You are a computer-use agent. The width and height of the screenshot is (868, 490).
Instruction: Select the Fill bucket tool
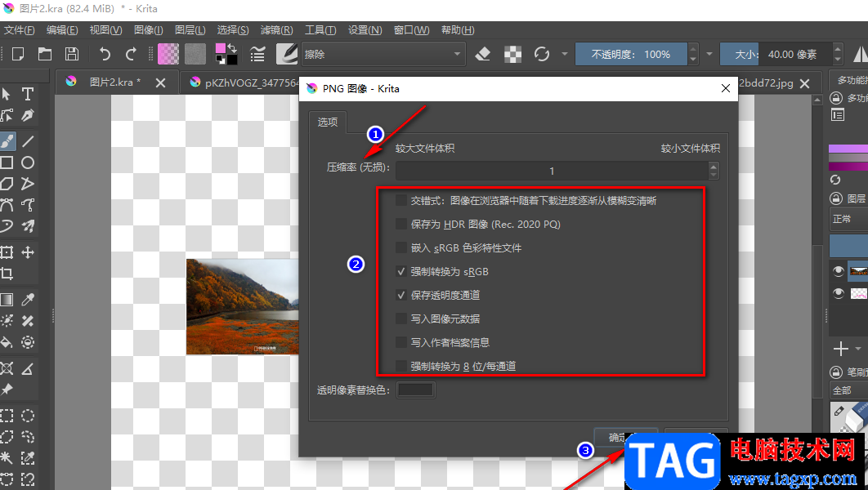coord(7,342)
